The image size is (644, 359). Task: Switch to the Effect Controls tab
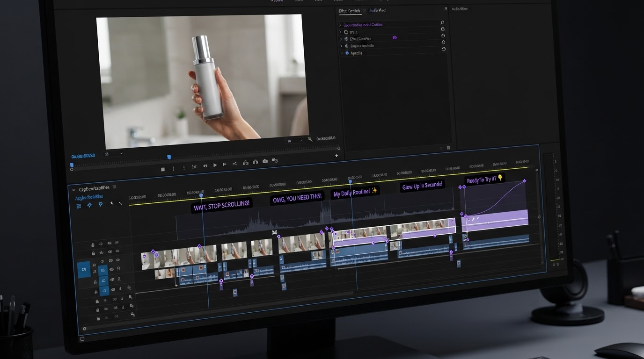pos(350,11)
